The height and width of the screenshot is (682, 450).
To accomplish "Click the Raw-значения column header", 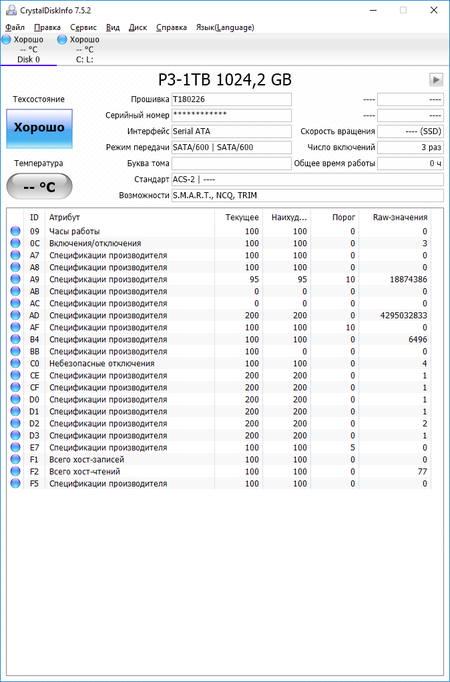I will point(395,217).
